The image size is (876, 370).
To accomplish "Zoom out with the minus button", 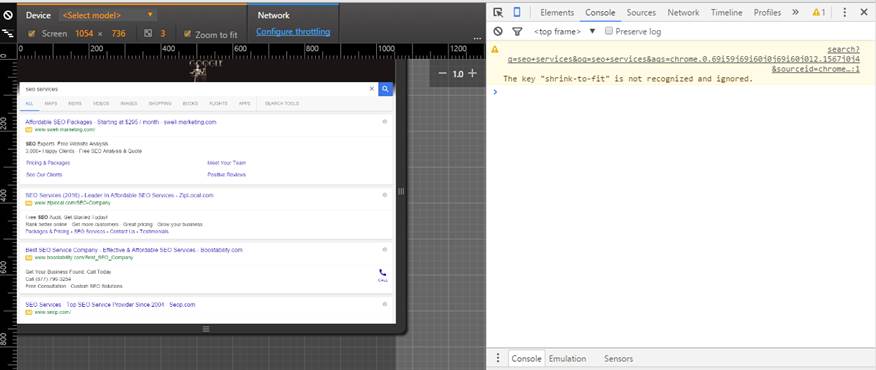I will click(442, 73).
